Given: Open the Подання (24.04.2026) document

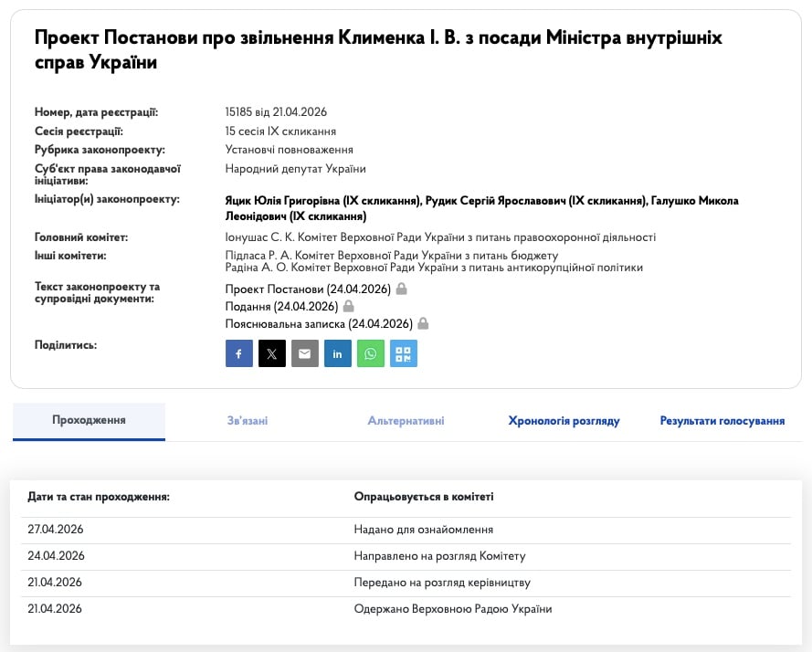Looking at the screenshot, I should click(x=281, y=306).
